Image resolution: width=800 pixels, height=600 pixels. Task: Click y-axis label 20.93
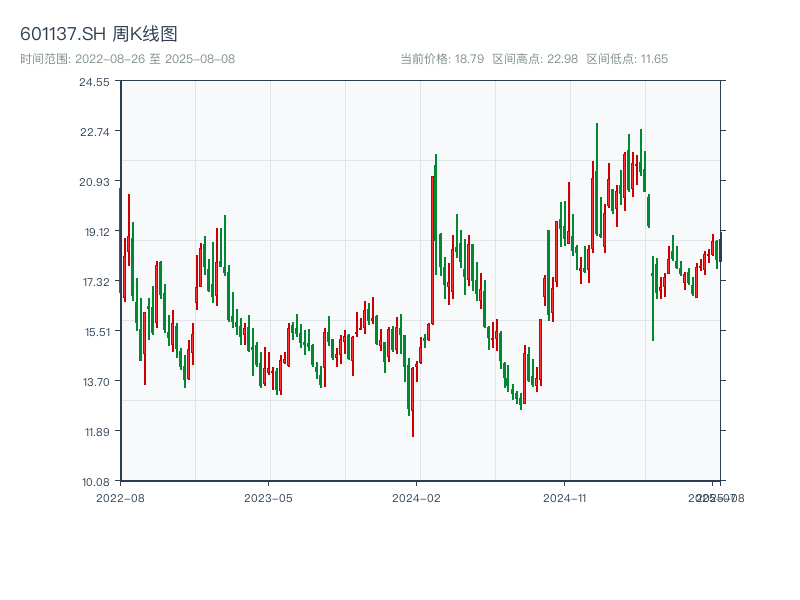point(94,182)
